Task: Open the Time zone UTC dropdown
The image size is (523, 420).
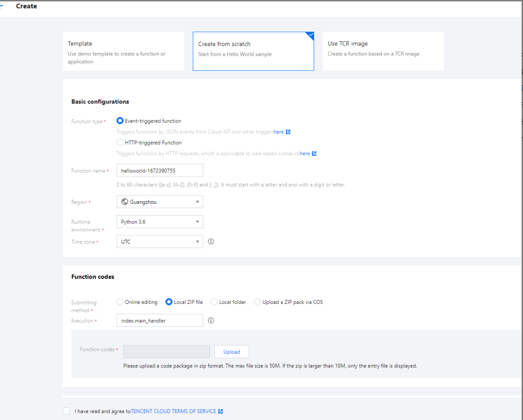Action: coord(159,242)
